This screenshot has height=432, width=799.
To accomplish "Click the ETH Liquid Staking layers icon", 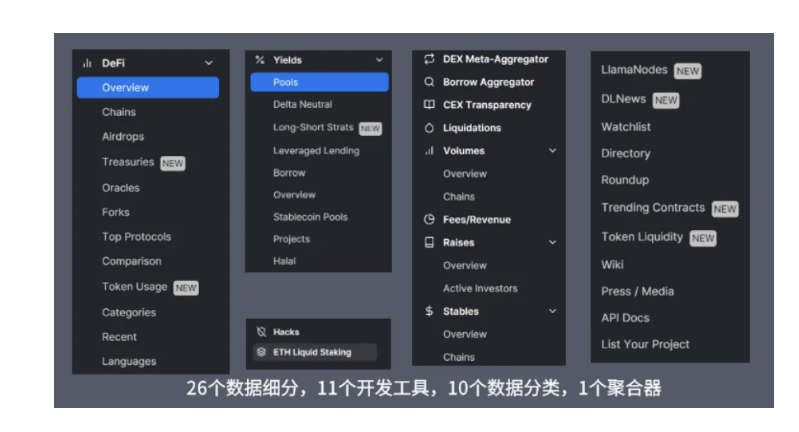I will (x=261, y=352).
